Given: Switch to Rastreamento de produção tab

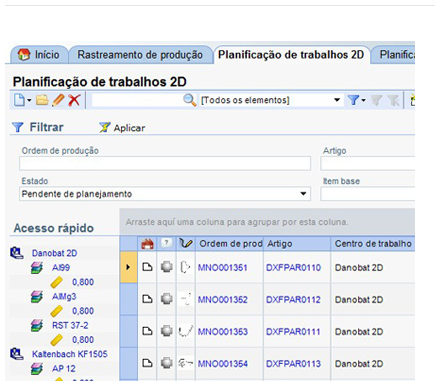Looking at the screenshot, I should 140,55.
